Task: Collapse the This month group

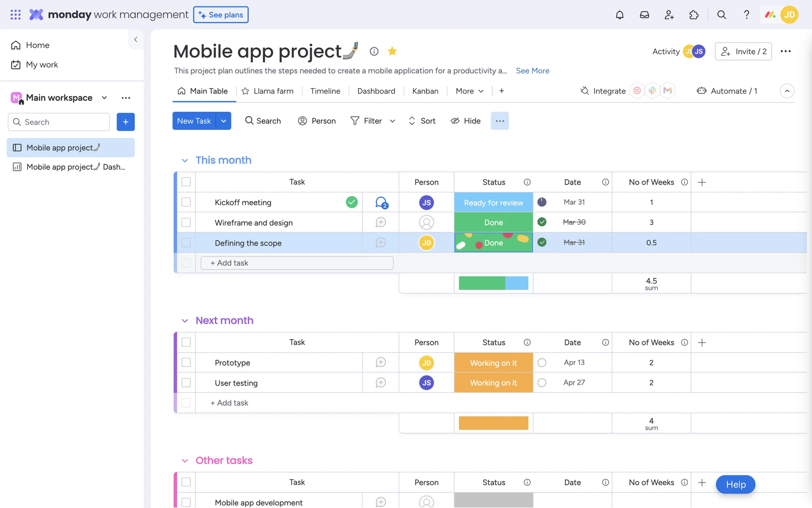Action: coord(185,160)
